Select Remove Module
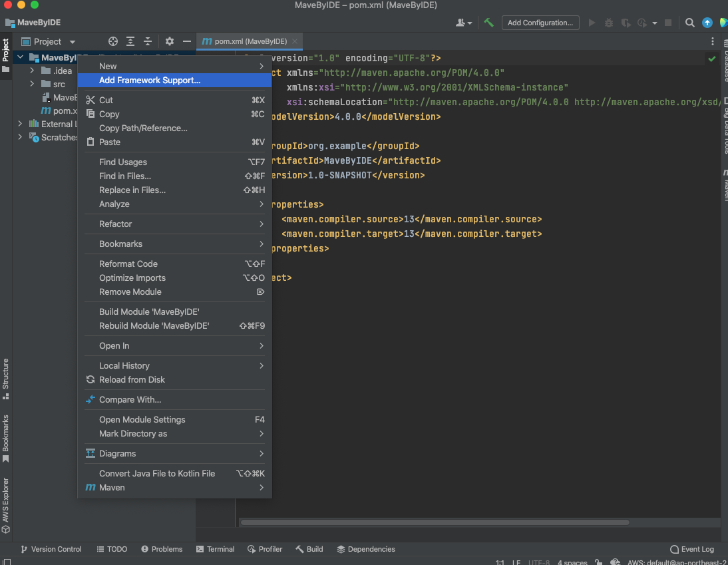The image size is (728, 565). [x=174, y=292]
